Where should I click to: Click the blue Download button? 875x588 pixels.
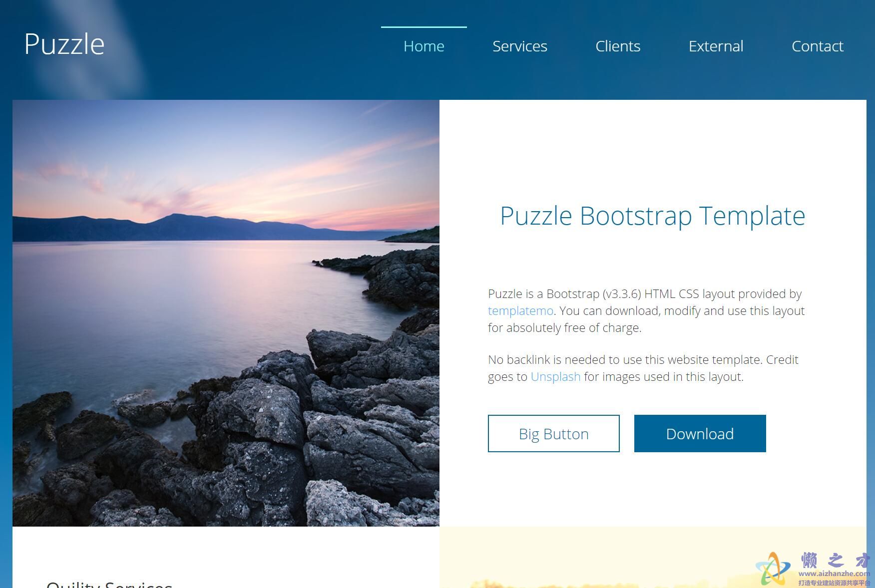(x=700, y=433)
